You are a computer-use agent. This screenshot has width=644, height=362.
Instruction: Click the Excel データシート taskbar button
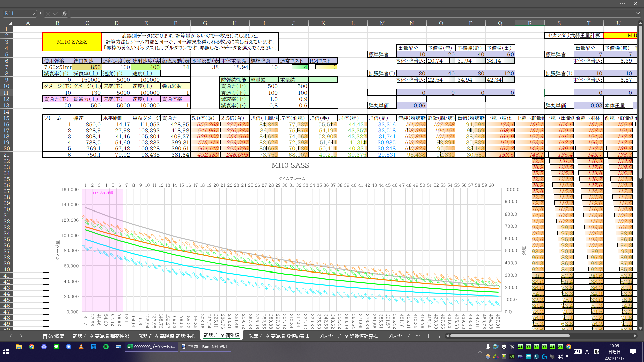[151, 347]
